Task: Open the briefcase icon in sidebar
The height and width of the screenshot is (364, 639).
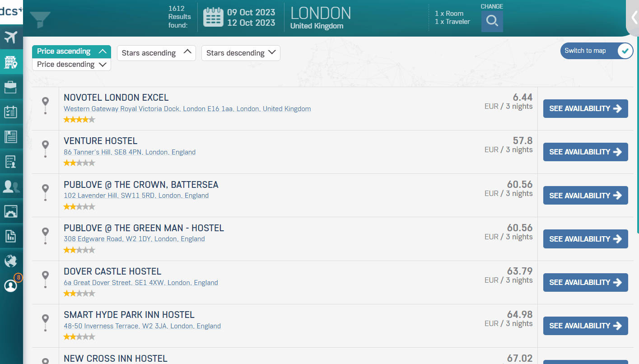Action: click(x=11, y=87)
